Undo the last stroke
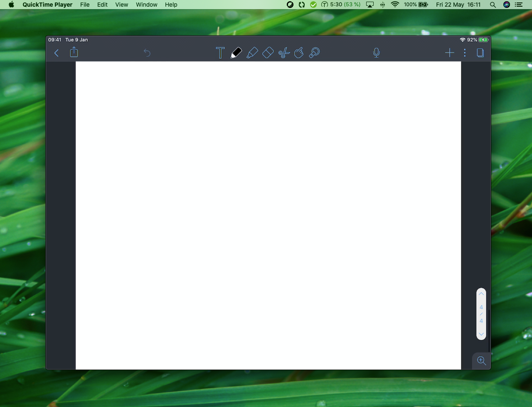This screenshot has height=407, width=532. click(147, 53)
